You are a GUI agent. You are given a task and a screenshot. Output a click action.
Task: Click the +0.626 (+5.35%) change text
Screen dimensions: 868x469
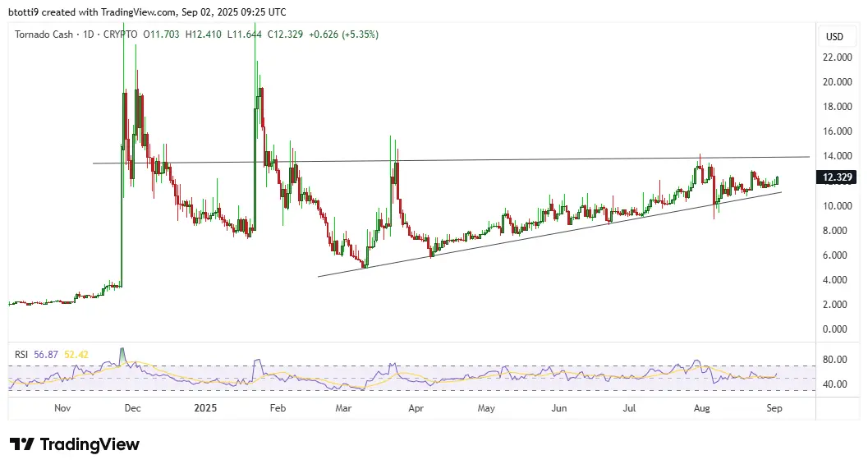(x=344, y=34)
